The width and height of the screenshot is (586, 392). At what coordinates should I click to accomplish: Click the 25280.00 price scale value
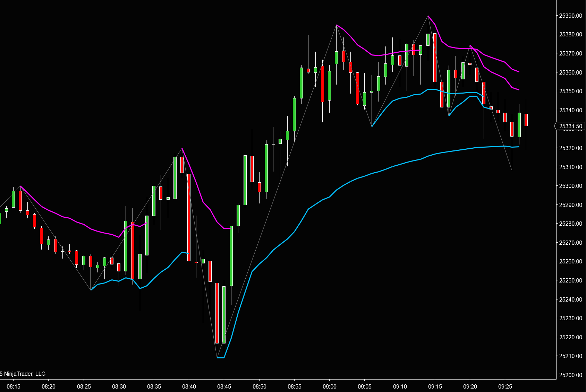571,224
